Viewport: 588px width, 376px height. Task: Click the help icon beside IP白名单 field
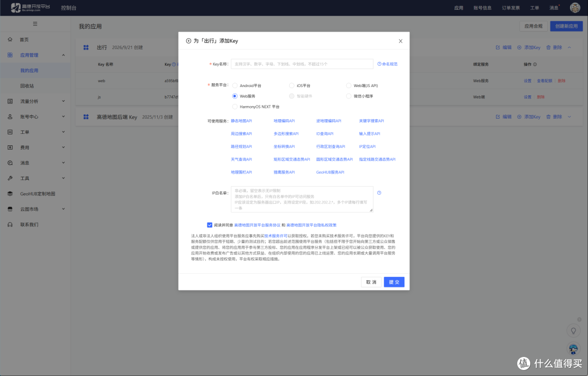[x=379, y=193]
